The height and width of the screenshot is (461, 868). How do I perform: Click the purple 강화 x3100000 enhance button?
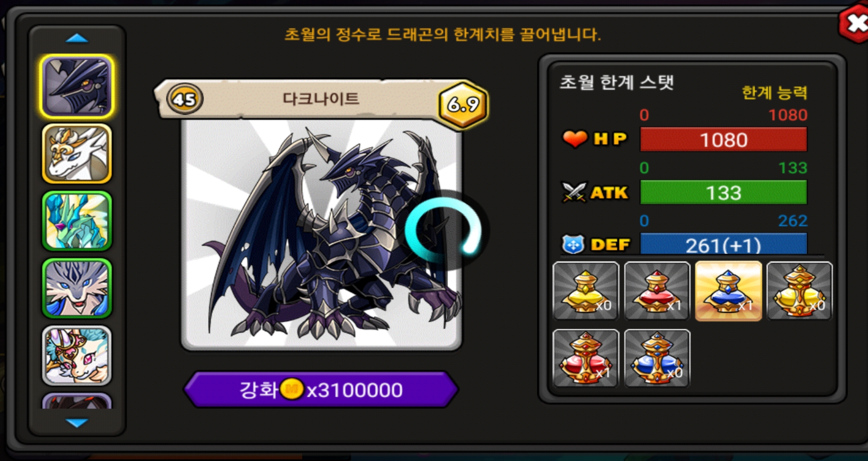point(321,389)
